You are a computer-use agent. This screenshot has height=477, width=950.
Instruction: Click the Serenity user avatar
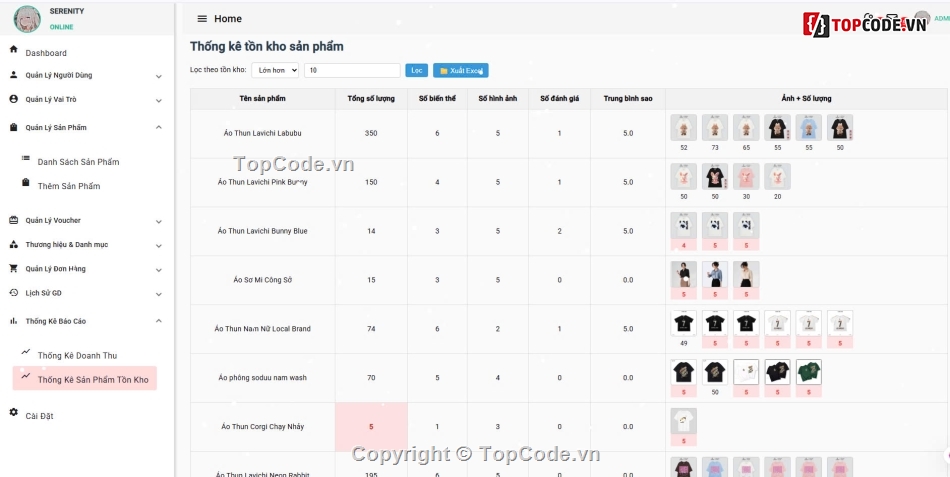tap(27, 19)
